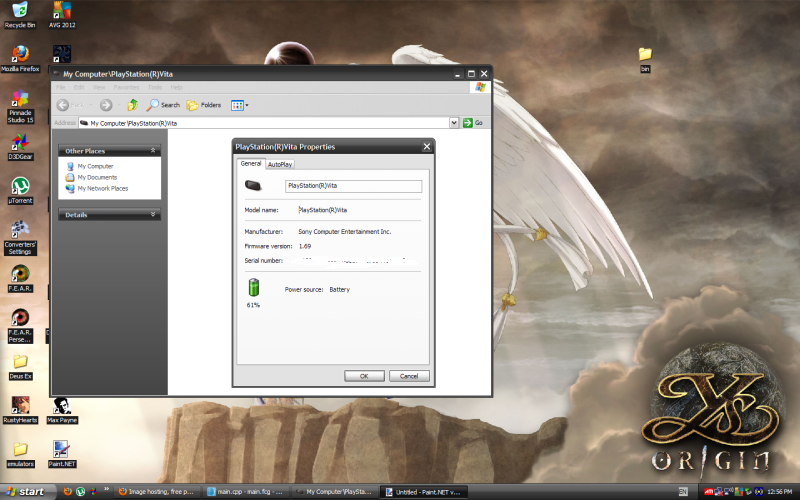Close the PlayStation(R)Vita Properties dialog
Viewport: 800px width, 500px height.
point(427,147)
